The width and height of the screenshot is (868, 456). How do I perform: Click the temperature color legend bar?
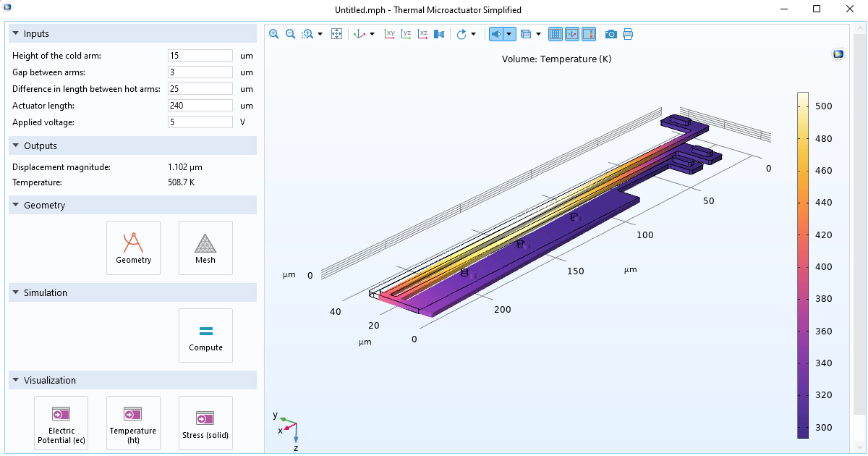coord(803,265)
